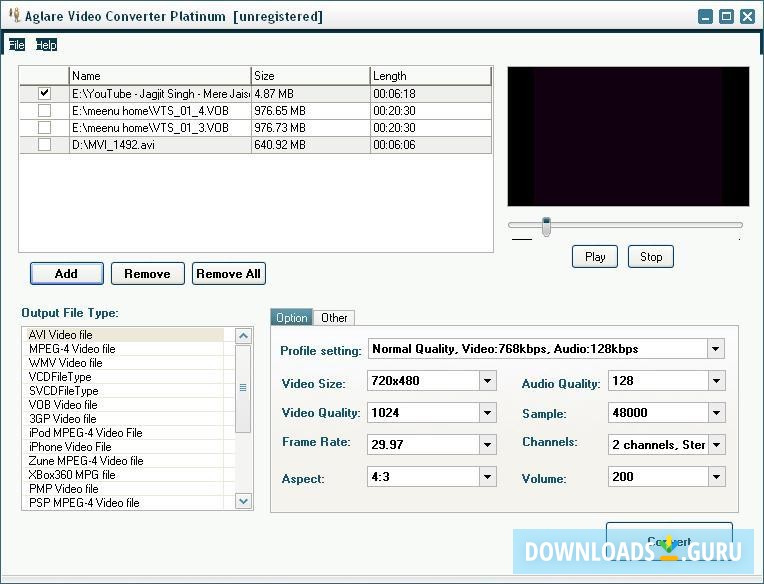
Task: Select AVI Video file output type
Action: click(x=126, y=335)
